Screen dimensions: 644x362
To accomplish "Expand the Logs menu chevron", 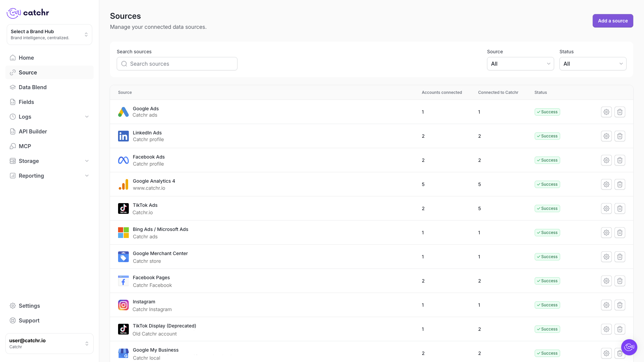I will click(87, 117).
